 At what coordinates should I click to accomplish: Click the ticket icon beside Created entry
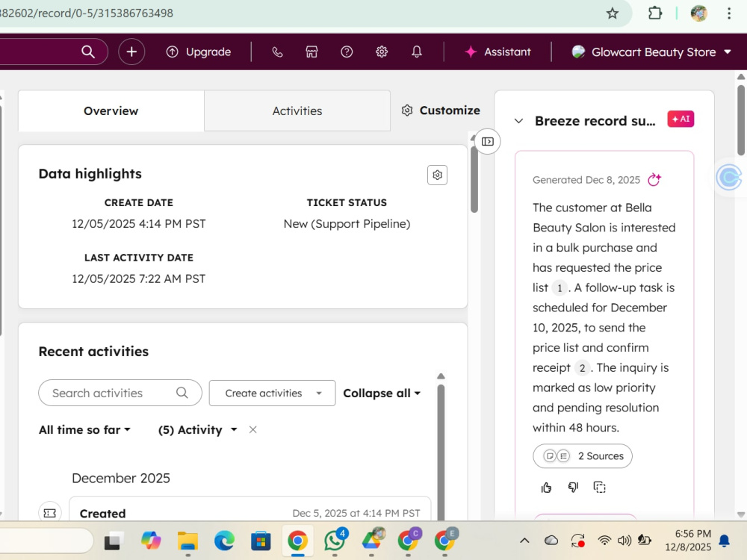(50, 513)
